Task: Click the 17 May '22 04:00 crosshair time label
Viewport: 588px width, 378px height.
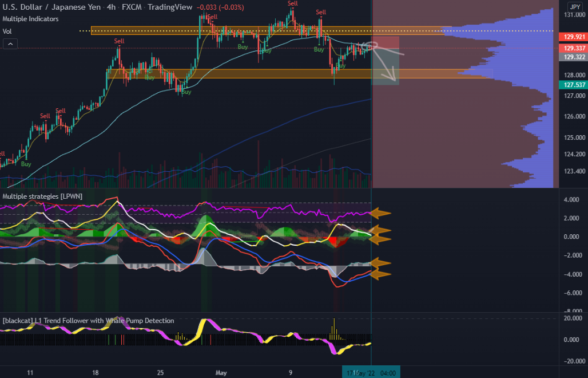Action: (x=371, y=373)
